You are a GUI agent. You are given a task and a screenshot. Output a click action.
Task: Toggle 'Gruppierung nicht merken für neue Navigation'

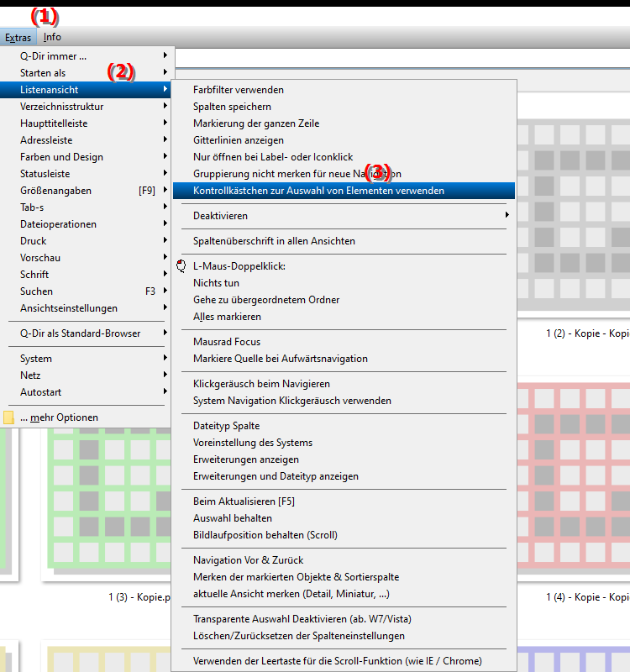344,174
